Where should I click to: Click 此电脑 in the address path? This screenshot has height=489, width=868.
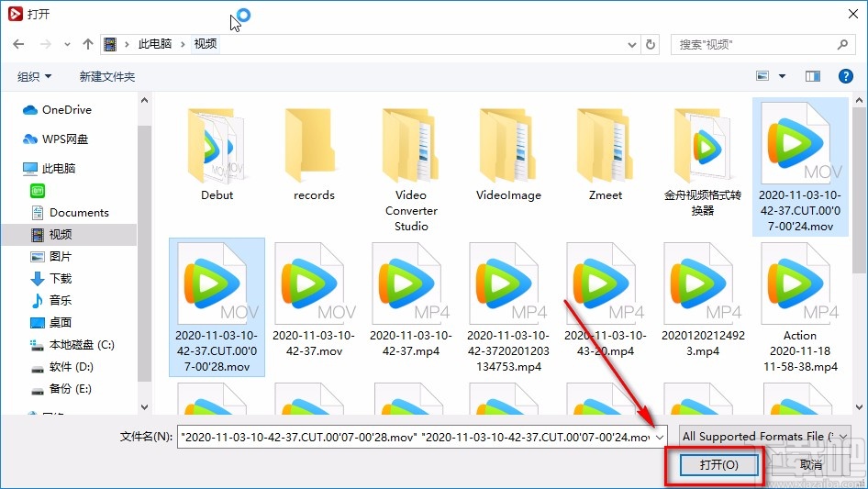pyautogui.click(x=155, y=44)
